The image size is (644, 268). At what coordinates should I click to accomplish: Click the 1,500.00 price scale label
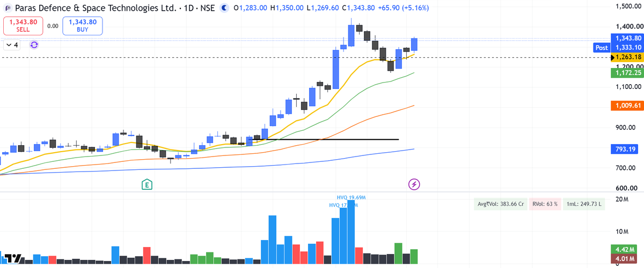629,6
